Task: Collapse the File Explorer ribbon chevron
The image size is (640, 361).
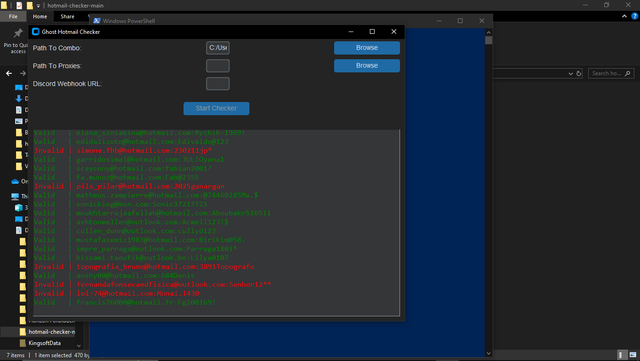Action: pyautogui.click(x=624, y=16)
